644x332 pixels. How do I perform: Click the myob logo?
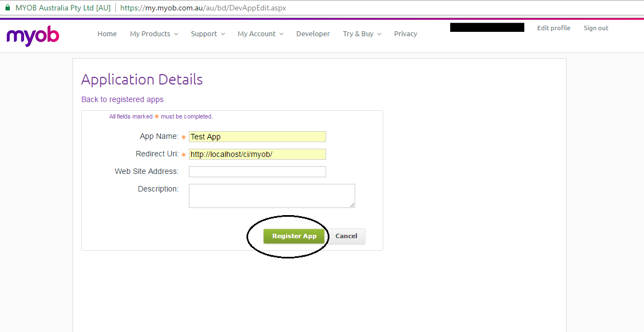32,35
